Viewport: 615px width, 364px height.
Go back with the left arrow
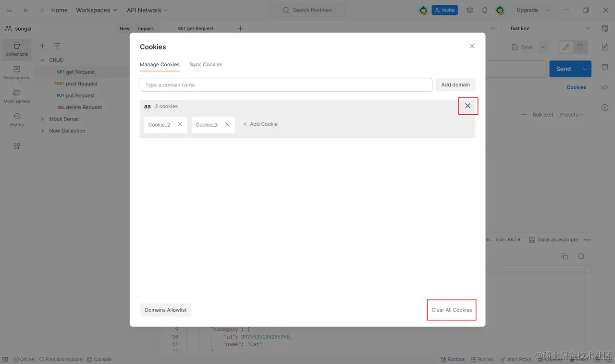pyautogui.click(x=26, y=10)
